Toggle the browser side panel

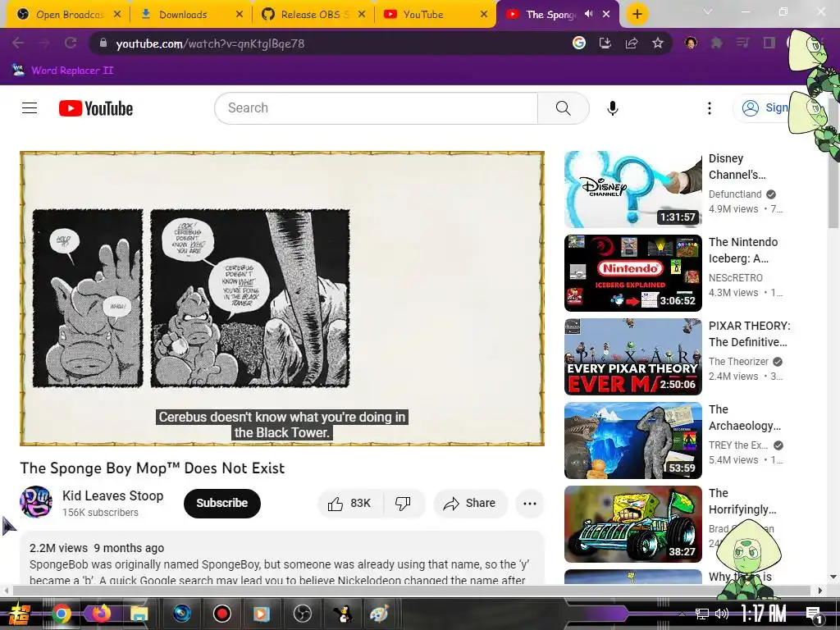[x=769, y=43]
